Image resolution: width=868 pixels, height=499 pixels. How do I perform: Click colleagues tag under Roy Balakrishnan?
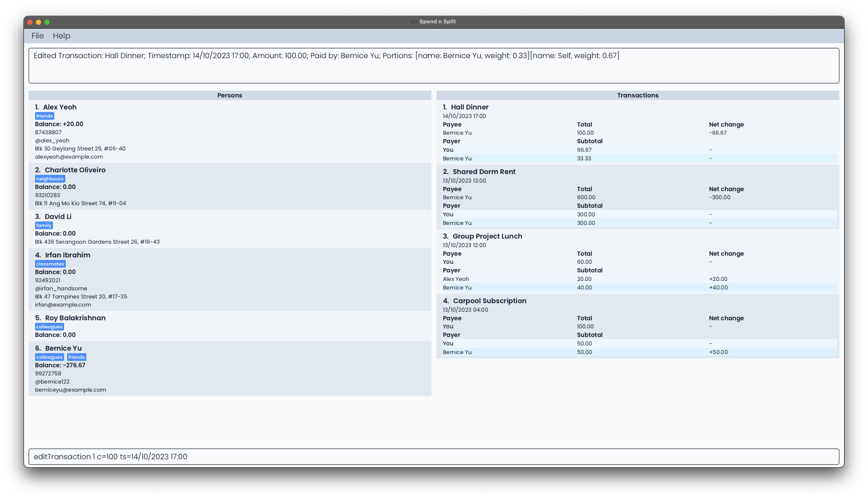tap(50, 327)
